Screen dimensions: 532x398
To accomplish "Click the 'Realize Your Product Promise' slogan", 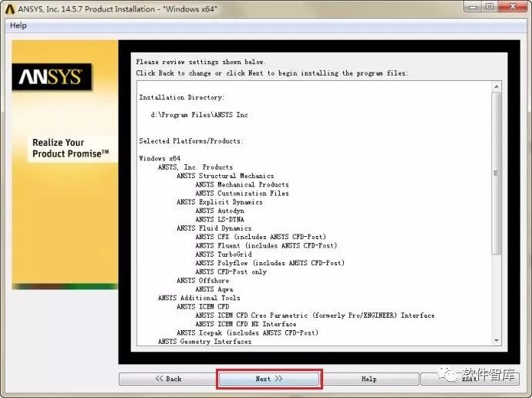I will pos(71,148).
